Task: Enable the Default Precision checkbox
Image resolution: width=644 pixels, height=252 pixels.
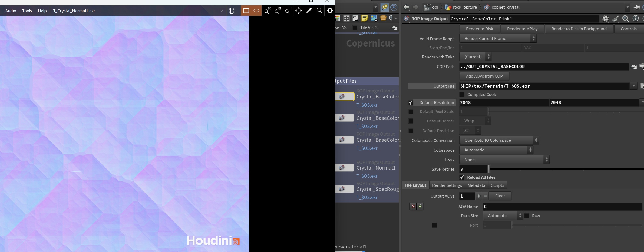Action: coord(411,131)
